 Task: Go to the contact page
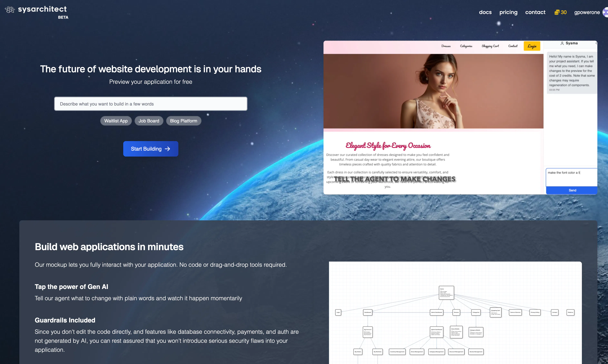pyautogui.click(x=535, y=12)
